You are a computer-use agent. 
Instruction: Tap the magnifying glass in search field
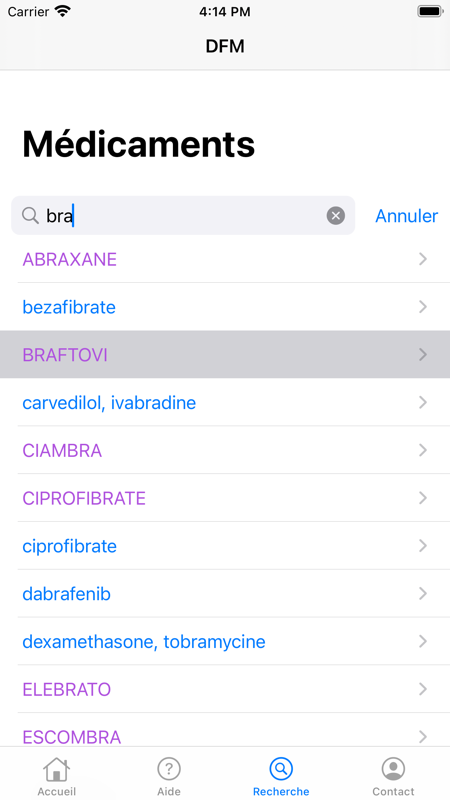coord(31,216)
